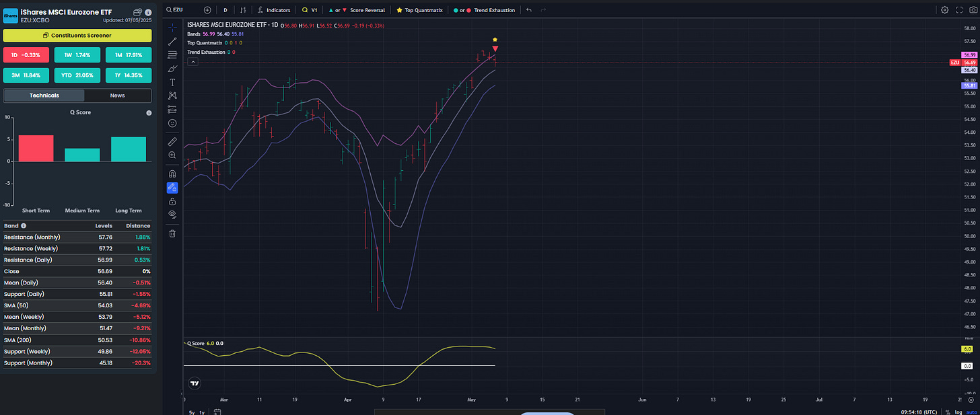980x415 pixels.
Task: Select the 1W 1.74% performance chip
Action: [x=77, y=54]
